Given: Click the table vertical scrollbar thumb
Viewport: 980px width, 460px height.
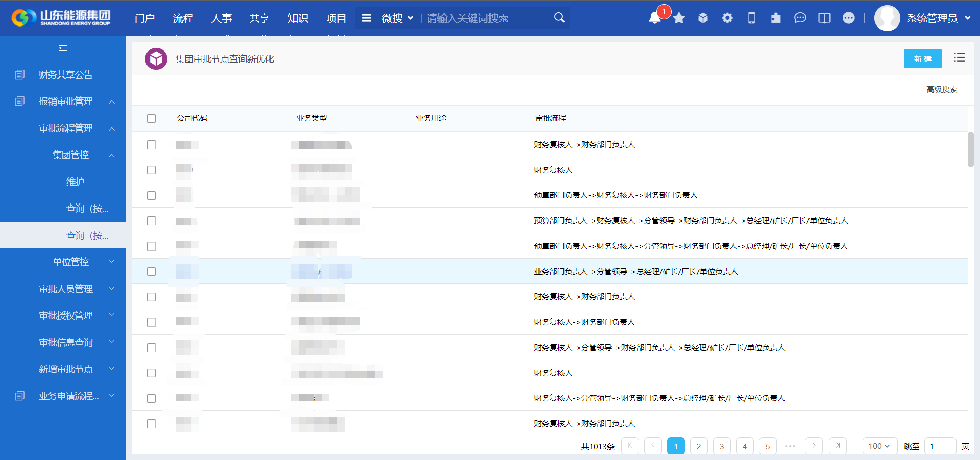Looking at the screenshot, I should point(971,149).
